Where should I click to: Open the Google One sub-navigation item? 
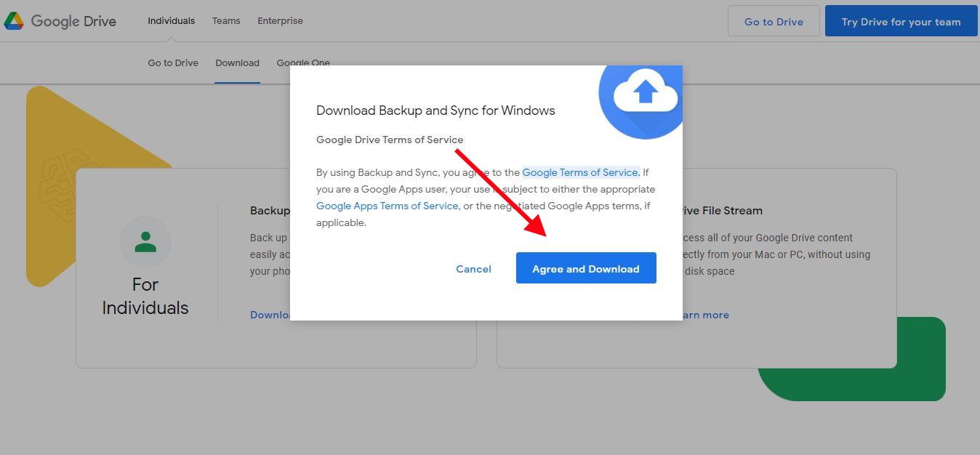(x=303, y=63)
